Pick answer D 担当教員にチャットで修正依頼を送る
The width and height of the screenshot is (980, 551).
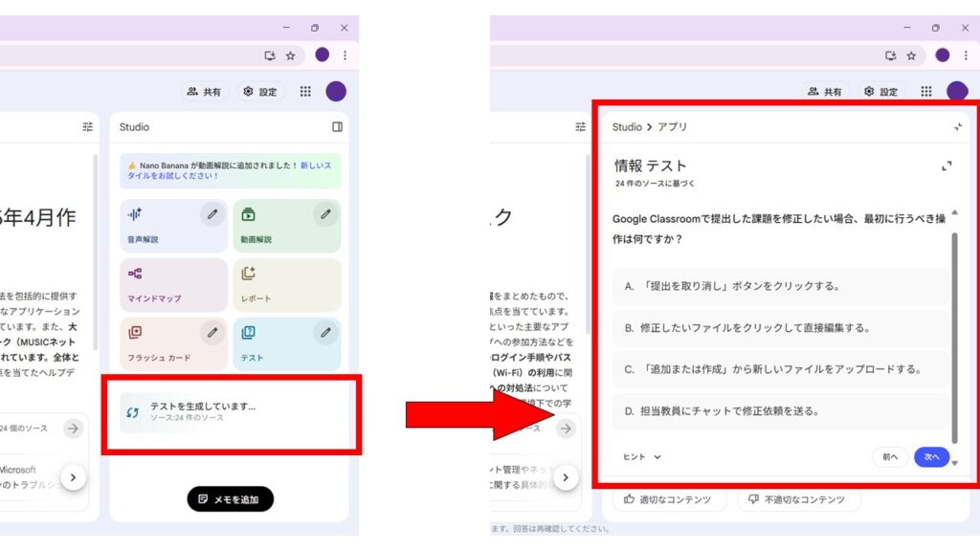780,411
